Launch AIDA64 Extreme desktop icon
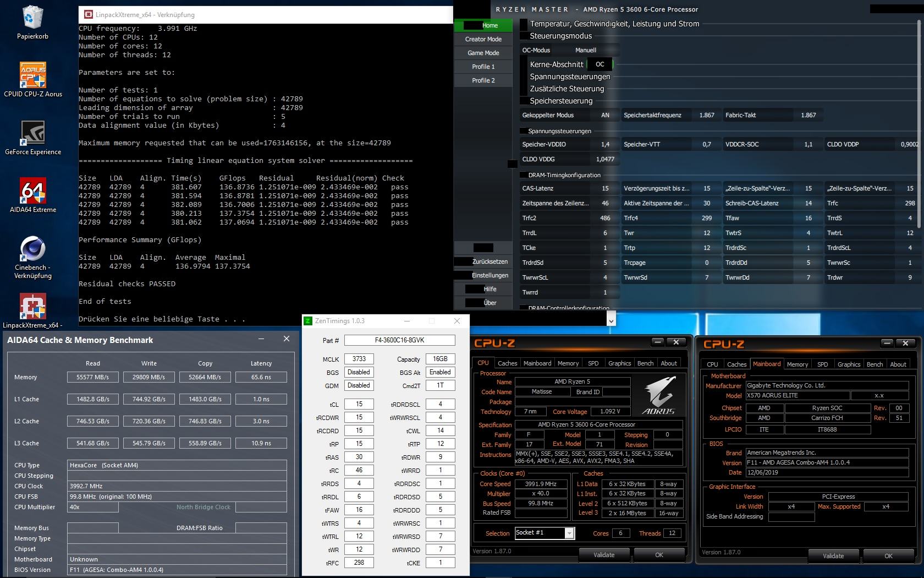This screenshot has height=578, width=924. pos(33,195)
